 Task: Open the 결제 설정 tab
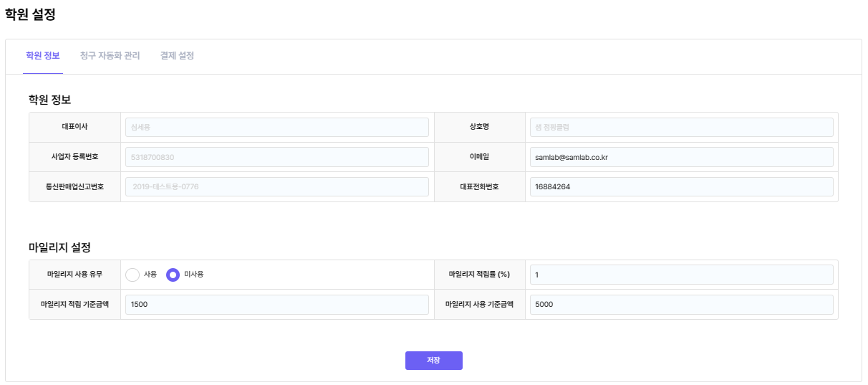pyautogui.click(x=178, y=56)
